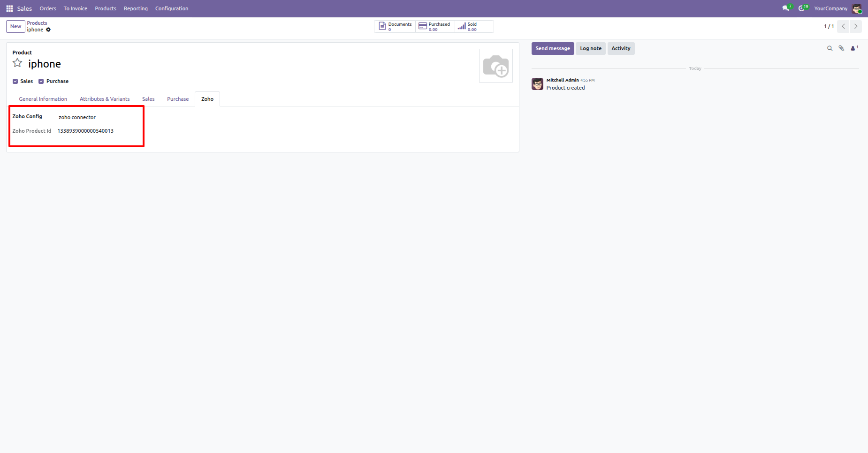Go to the previous record arrow

tap(843, 26)
